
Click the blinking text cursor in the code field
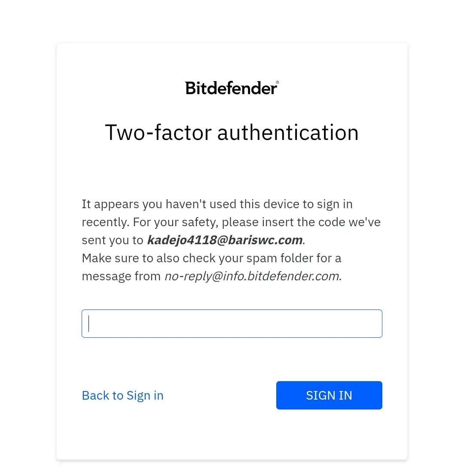(89, 324)
